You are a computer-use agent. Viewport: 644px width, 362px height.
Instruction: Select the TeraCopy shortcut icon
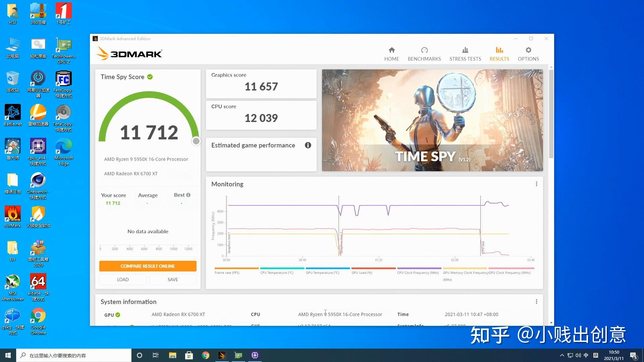(x=63, y=118)
